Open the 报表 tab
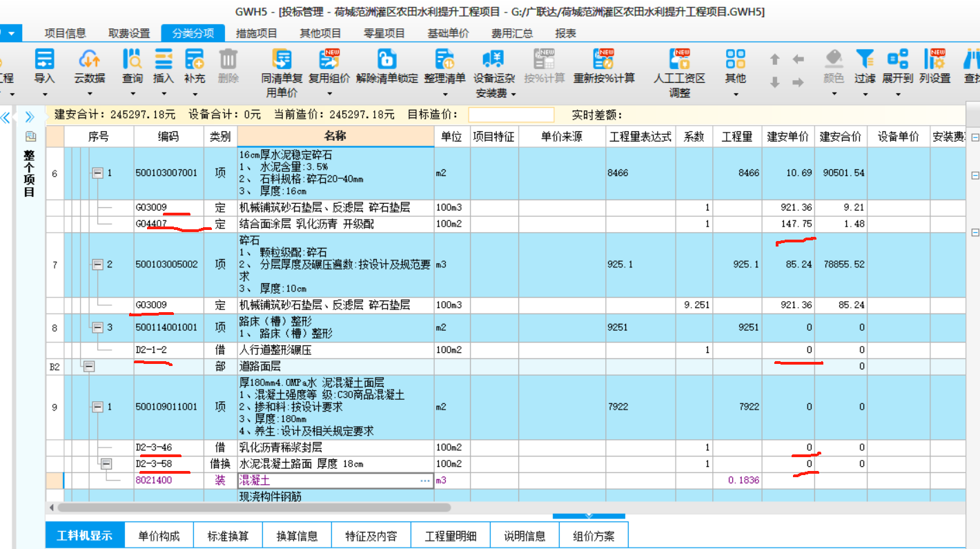Viewport: 980px width, 549px height. click(566, 33)
